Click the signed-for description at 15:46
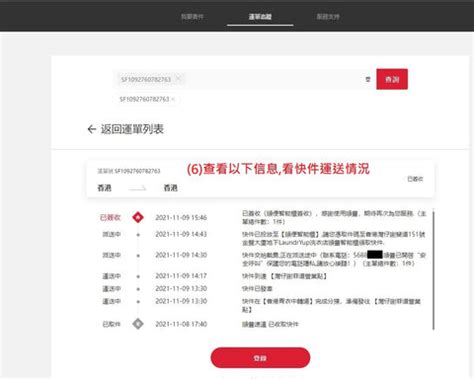Image resolution: width=474 pixels, height=379 pixels. tap(334, 217)
